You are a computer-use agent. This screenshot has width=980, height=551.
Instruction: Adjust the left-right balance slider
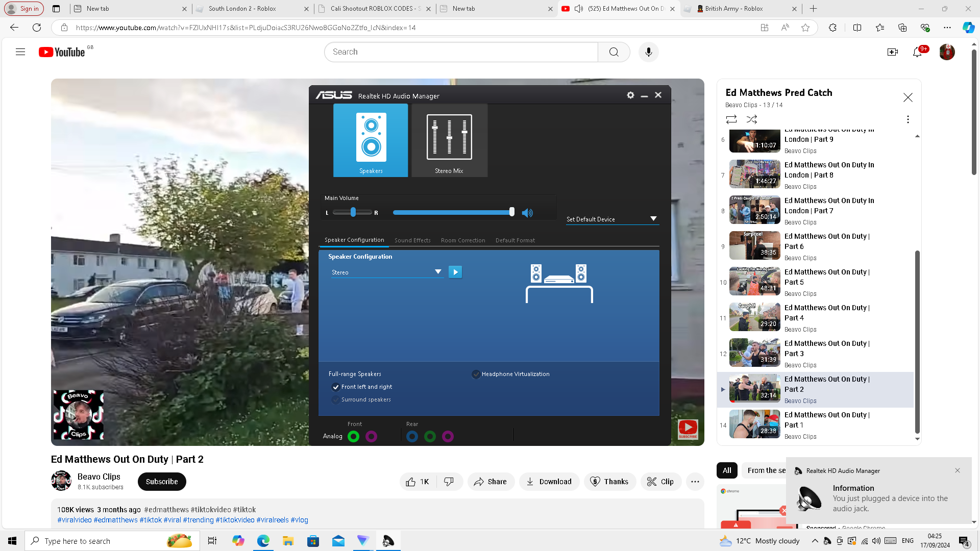click(353, 212)
